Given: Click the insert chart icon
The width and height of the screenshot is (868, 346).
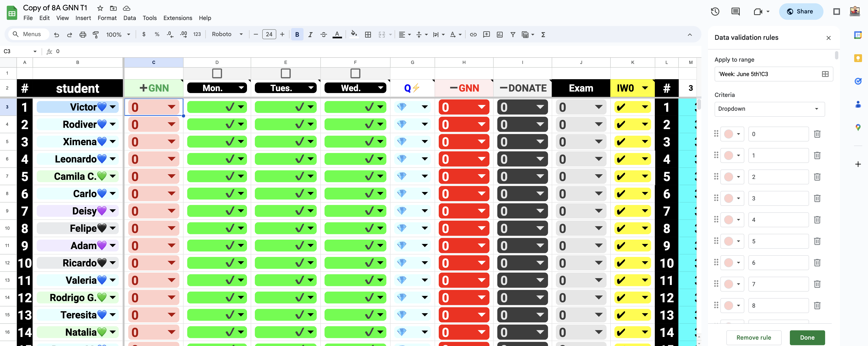Looking at the screenshot, I should pyautogui.click(x=499, y=34).
